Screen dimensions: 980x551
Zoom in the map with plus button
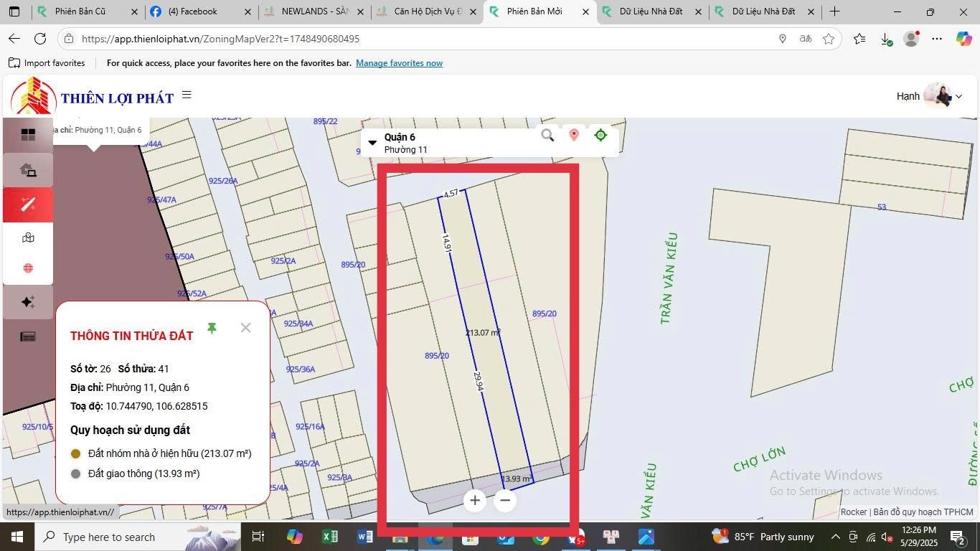pos(474,500)
